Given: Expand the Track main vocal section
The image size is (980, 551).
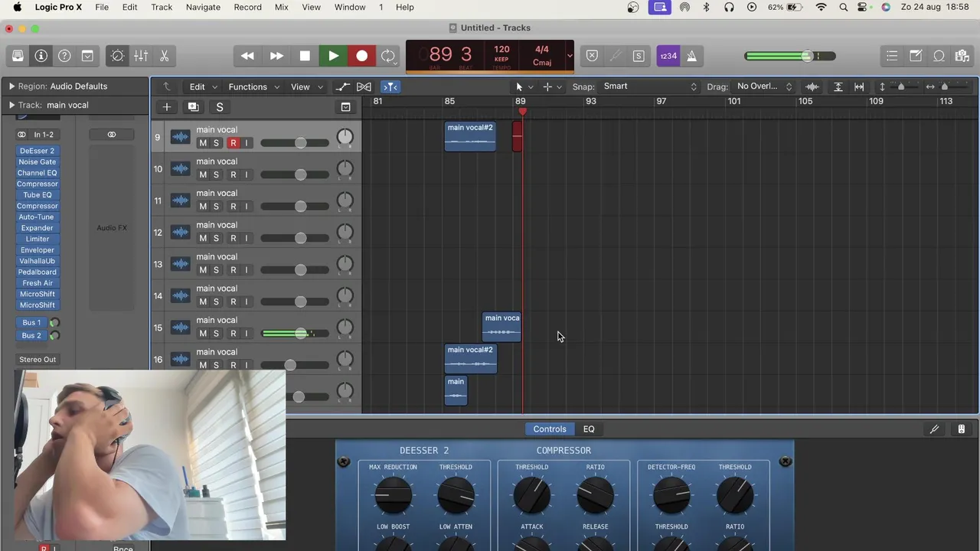Looking at the screenshot, I should 11,105.
